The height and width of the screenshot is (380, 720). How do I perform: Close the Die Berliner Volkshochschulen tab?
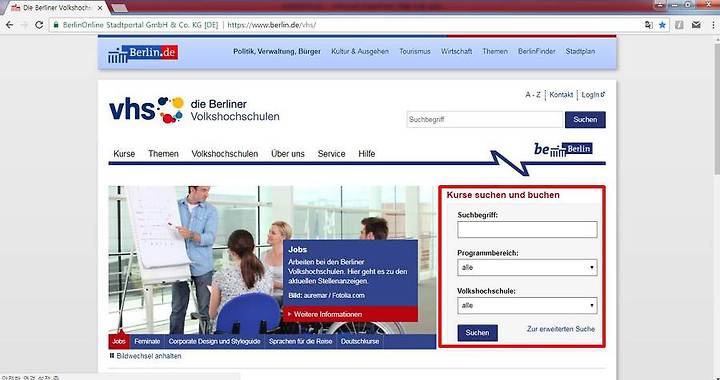point(100,8)
